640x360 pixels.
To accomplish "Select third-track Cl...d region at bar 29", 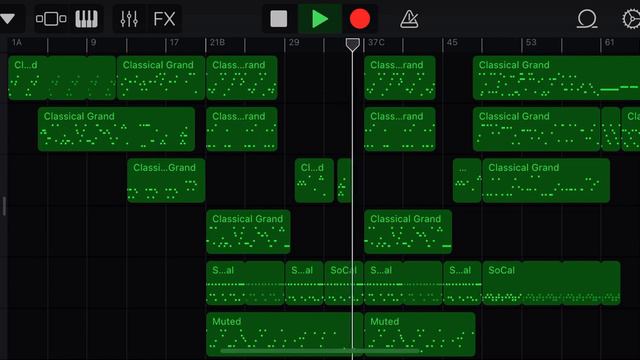I will (x=314, y=180).
